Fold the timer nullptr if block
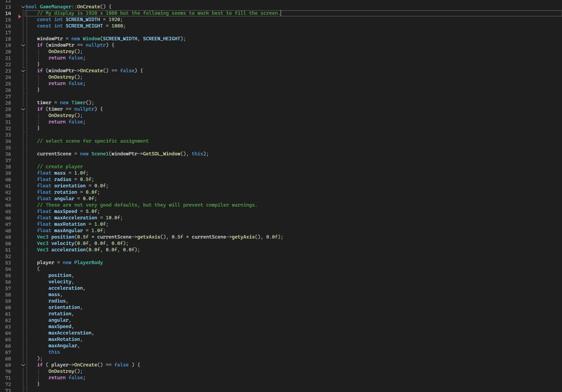The height and width of the screenshot is (392, 562). pos(23,109)
